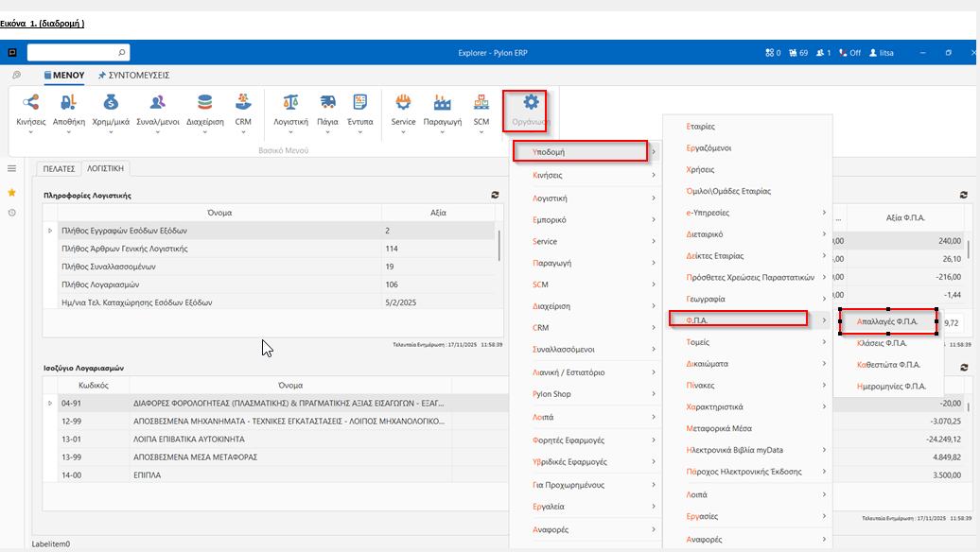Refresh the Πληροφορίες Λογιστικής panel

[x=494, y=195]
